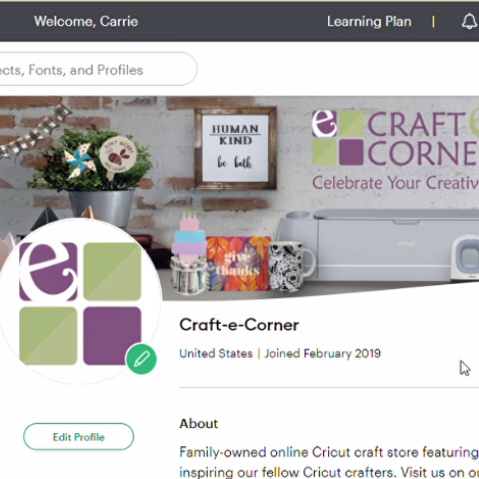The image size is (479, 479).
Task: Click the green pencil edit photo icon
Action: pyautogui.click(x=141, y=359)
